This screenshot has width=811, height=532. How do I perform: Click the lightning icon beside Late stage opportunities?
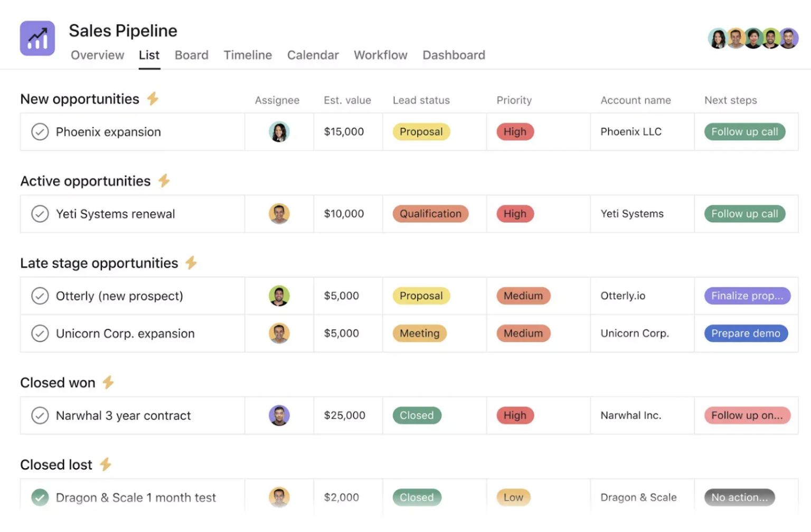(x=191, y=262)
